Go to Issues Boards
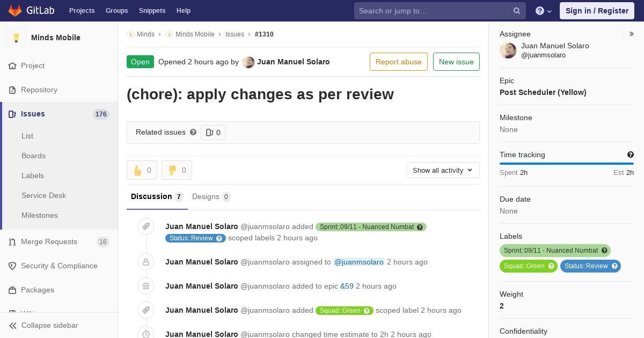Viewport: 644px width, 338px height. pos(33,156)
